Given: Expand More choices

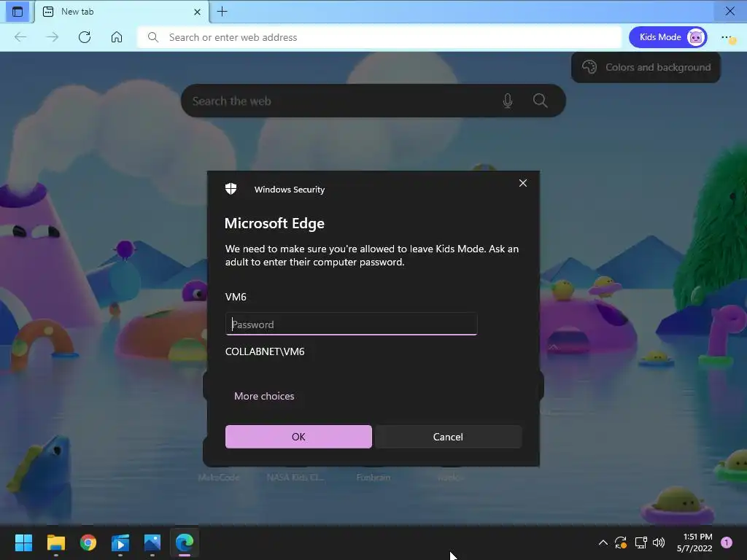Looking at the screenshot, I should [264, 396].
